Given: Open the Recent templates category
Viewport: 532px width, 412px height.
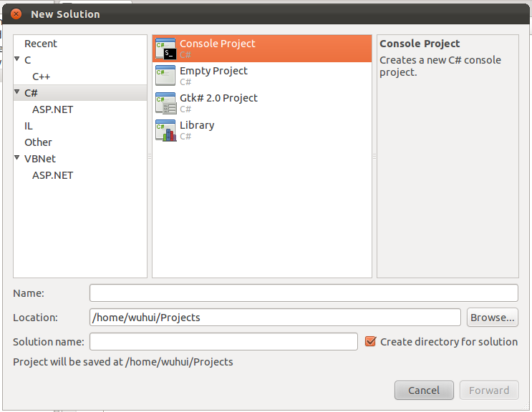Looking at the screenshot, I should tap(41, 44).
